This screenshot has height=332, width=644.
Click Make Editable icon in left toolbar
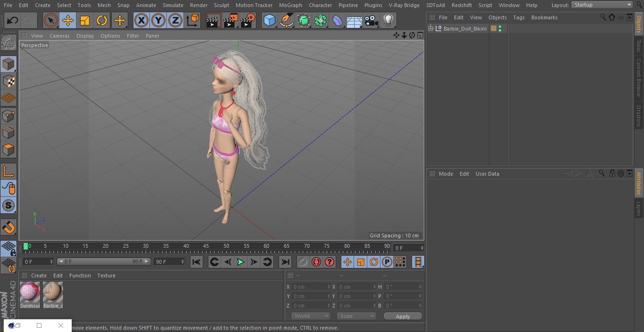[8, 43]
